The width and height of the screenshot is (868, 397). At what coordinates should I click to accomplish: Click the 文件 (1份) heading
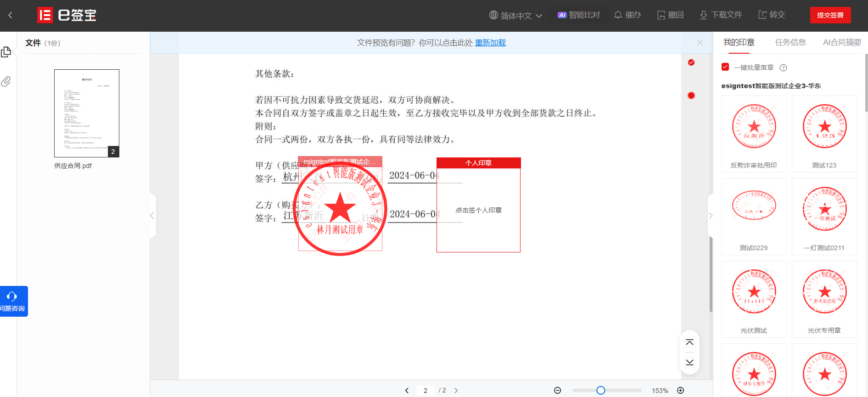[43, 43]
